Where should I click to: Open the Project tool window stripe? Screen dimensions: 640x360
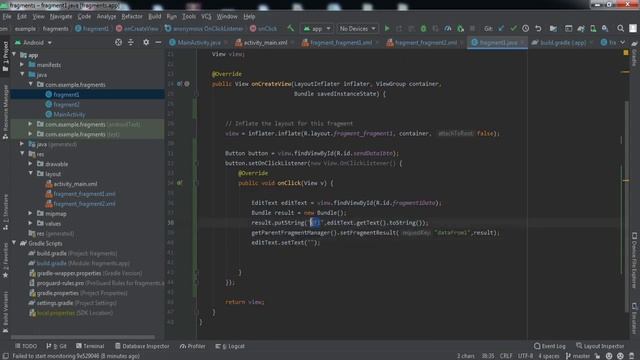(5, 57)
